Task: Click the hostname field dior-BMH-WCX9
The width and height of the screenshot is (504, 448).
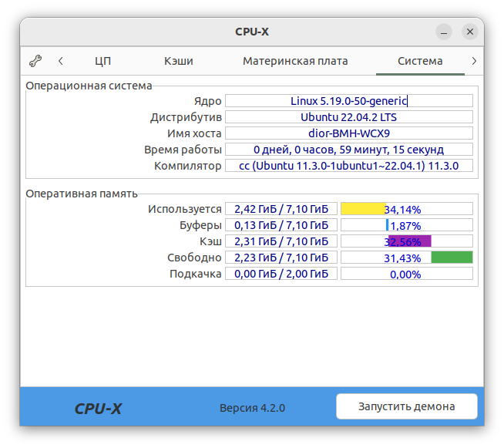Action: pos(349,133)
